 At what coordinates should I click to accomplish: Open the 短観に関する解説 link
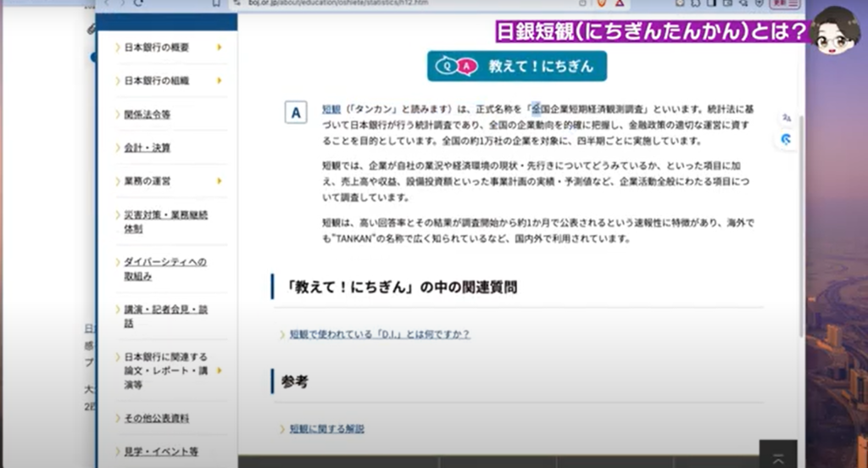click(x=326, y=429)
